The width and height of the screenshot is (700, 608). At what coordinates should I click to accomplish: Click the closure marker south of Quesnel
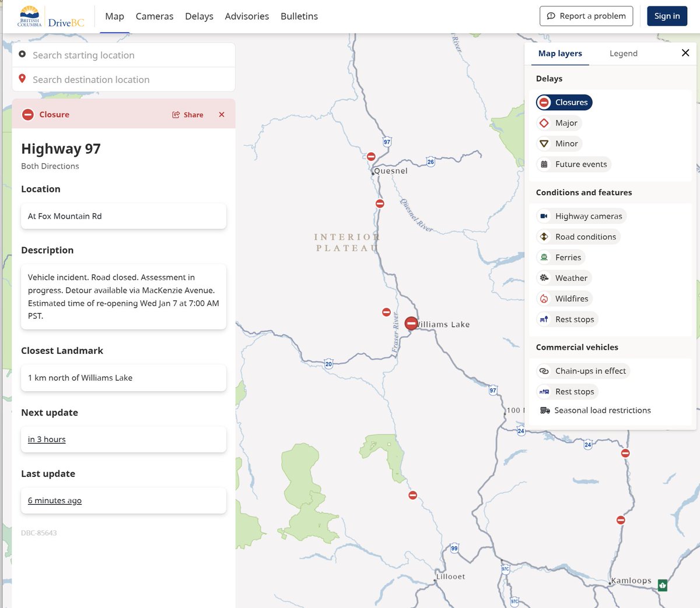[380, 203]
